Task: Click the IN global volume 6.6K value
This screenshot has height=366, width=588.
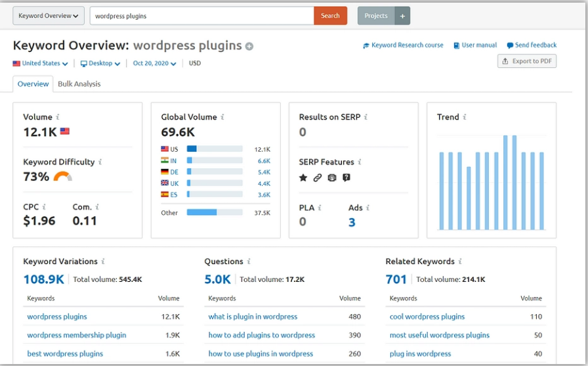Action: point(264,161)
